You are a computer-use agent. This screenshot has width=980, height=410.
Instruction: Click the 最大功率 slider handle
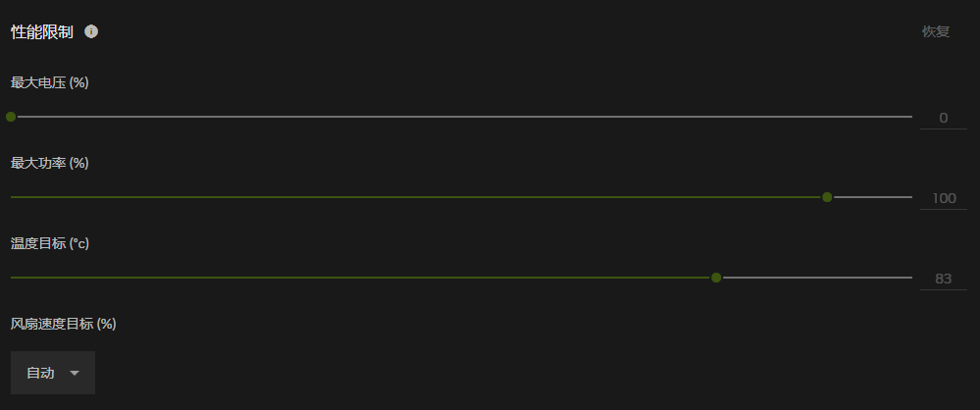[827, 197]
